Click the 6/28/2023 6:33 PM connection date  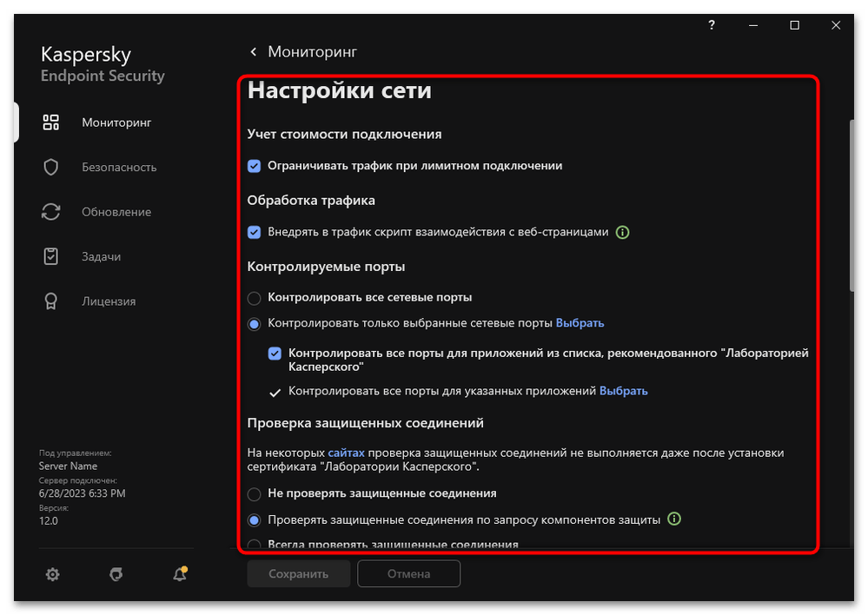pyautogui.click(x=82, y=493)
